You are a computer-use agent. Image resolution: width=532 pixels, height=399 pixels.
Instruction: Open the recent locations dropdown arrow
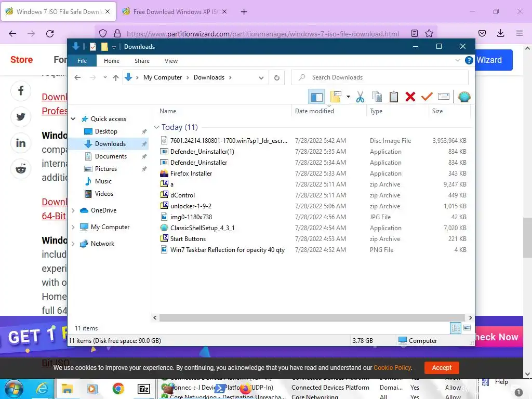coord(105,77)
